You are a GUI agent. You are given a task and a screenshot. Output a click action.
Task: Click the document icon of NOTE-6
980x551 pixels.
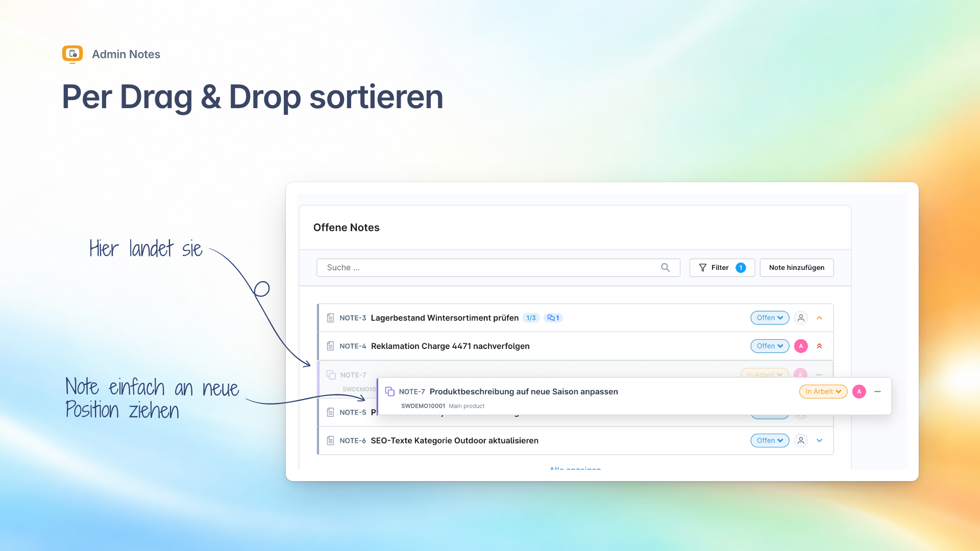[x=330, y=440]
